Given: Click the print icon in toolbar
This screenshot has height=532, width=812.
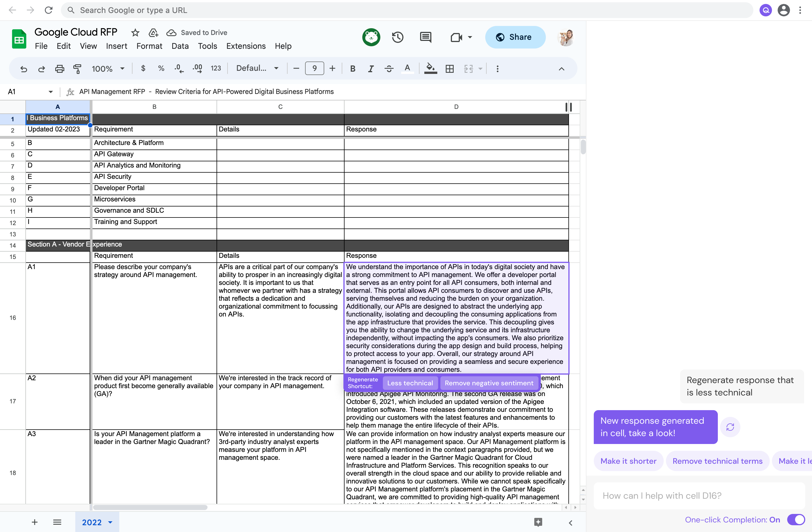Looking at the screenshot, I should pos(59,69).
